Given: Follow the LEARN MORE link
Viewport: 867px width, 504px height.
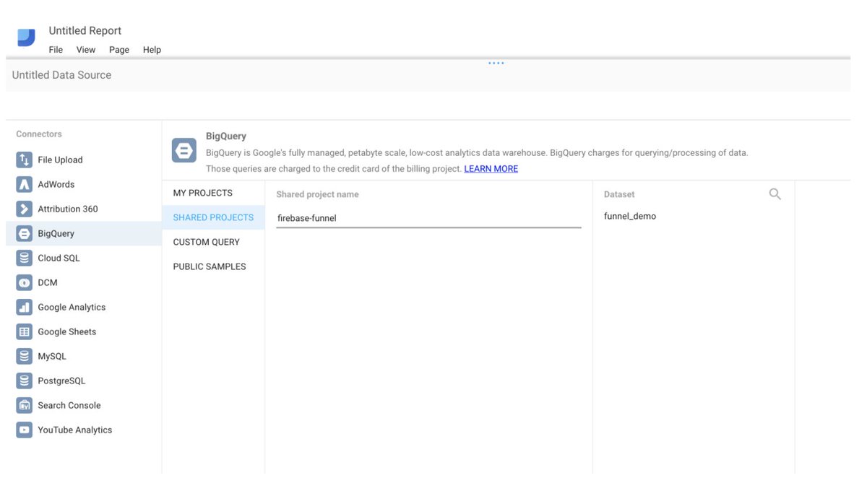Looking at the screenshot, I should 491,169.
